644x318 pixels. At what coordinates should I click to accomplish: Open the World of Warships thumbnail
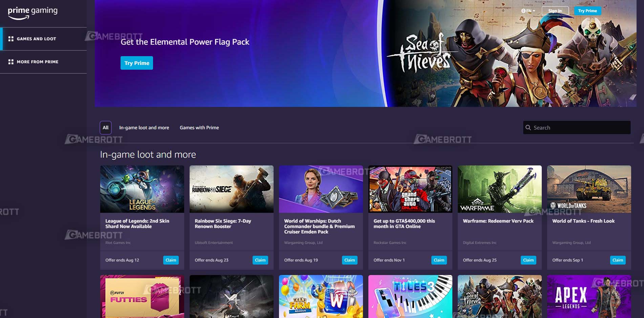321,189
